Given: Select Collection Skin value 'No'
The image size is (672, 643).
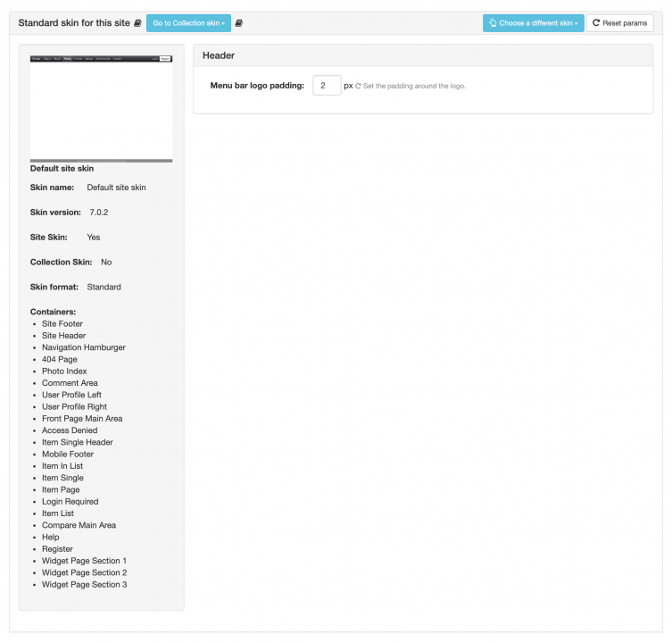Looking at the screenshot, I should click(x=106, y=262).
